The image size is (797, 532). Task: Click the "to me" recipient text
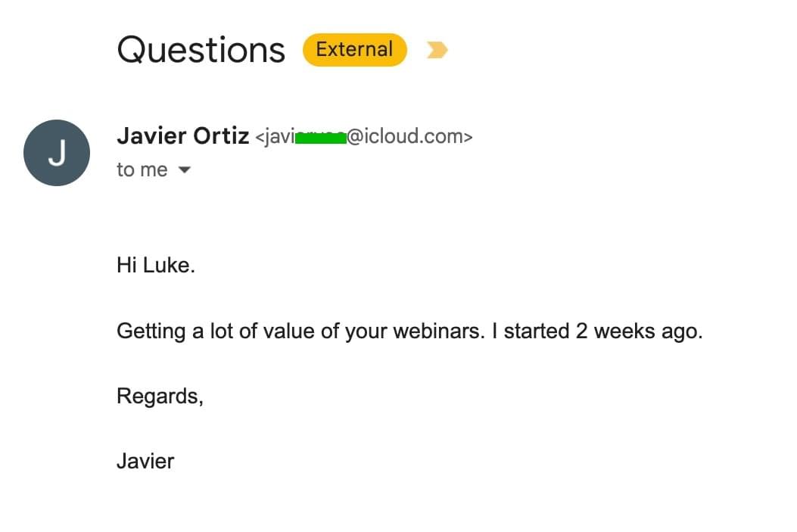pyautogui.click(x=142, y=170)
